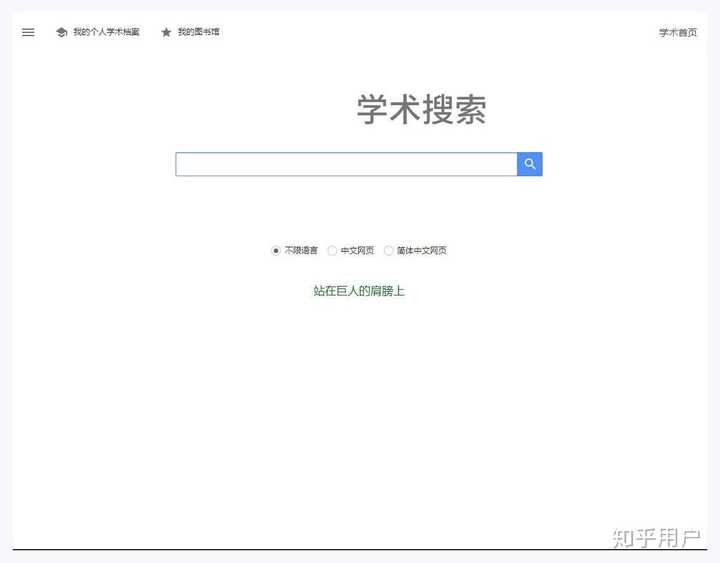Click the 简体中文网页 label text
The image size is (720, 563).
422,250
